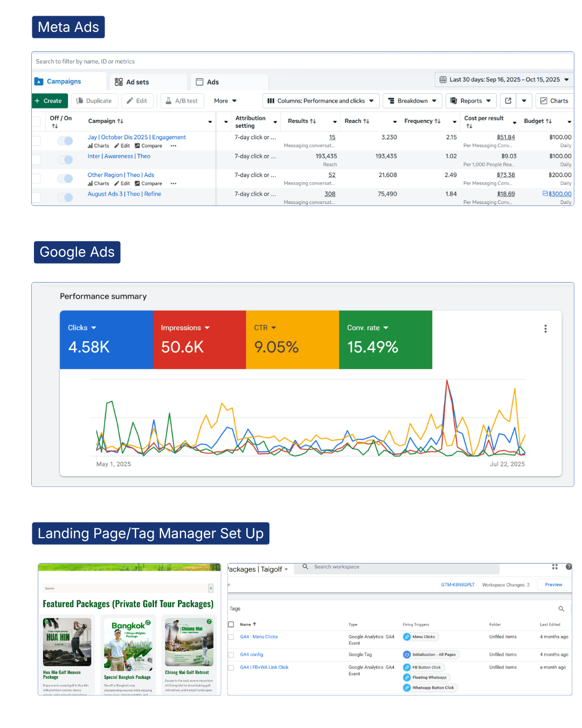Open the three-dot menu under Other Region campaign
The image size is (582, 728).
(x=174, y=184)
